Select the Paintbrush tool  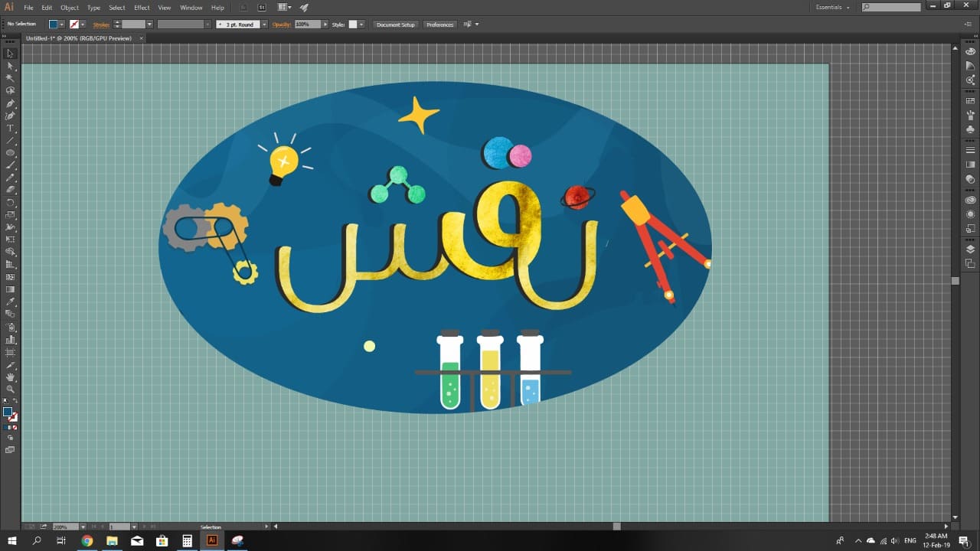[10, 165]
